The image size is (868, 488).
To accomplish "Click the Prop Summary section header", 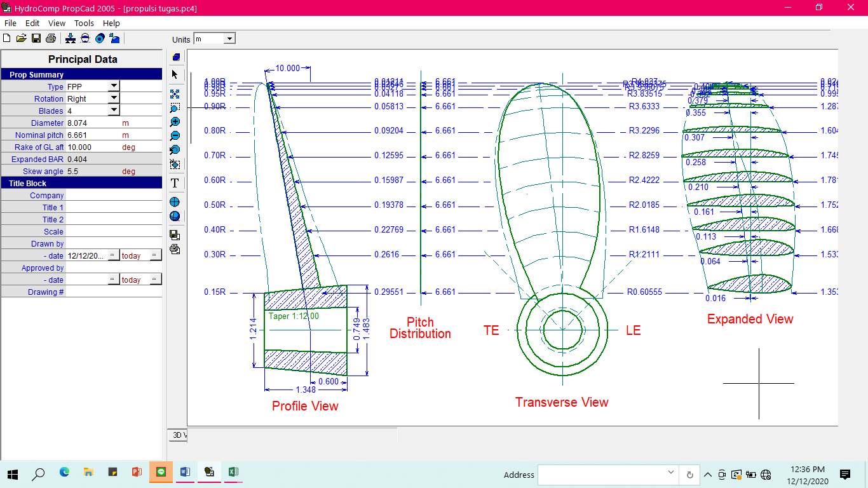I will pos(81,74).
